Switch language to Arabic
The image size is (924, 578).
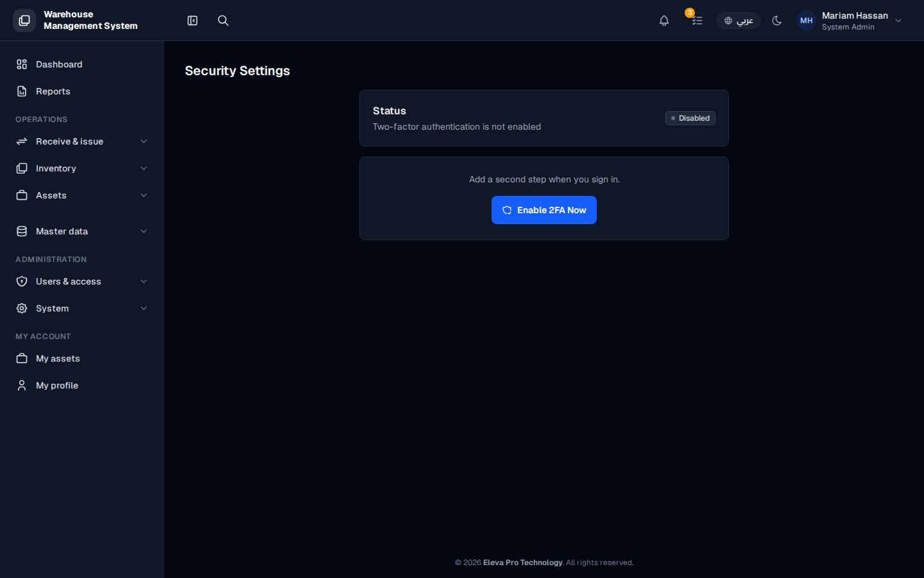(739, 21)
